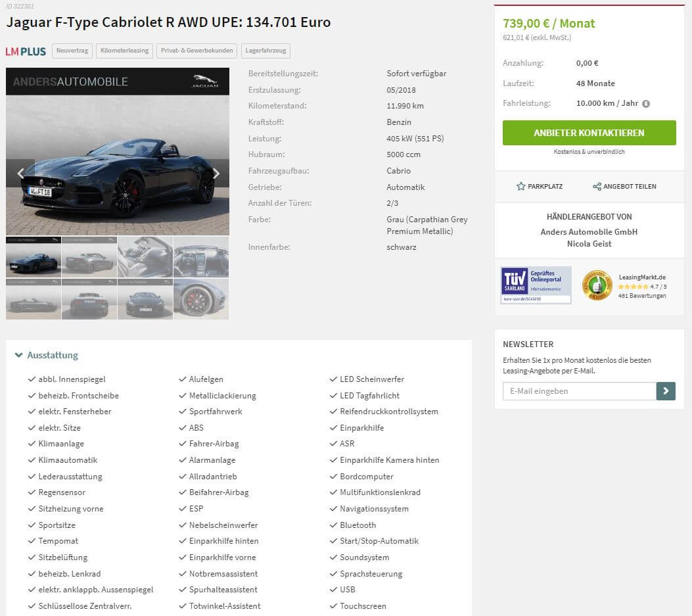
Task: Click the E-Mail eingeben field
Action: click(x=580, y=391)
